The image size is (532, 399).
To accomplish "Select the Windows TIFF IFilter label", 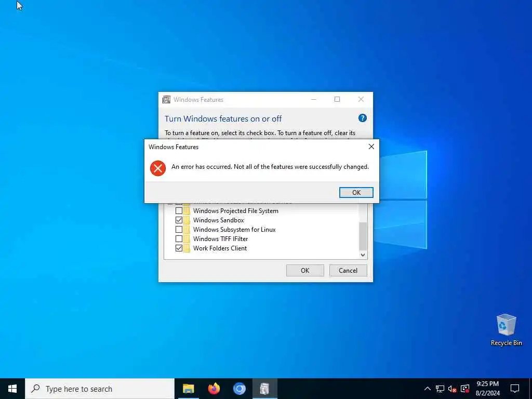I will (x=220, y=239).
